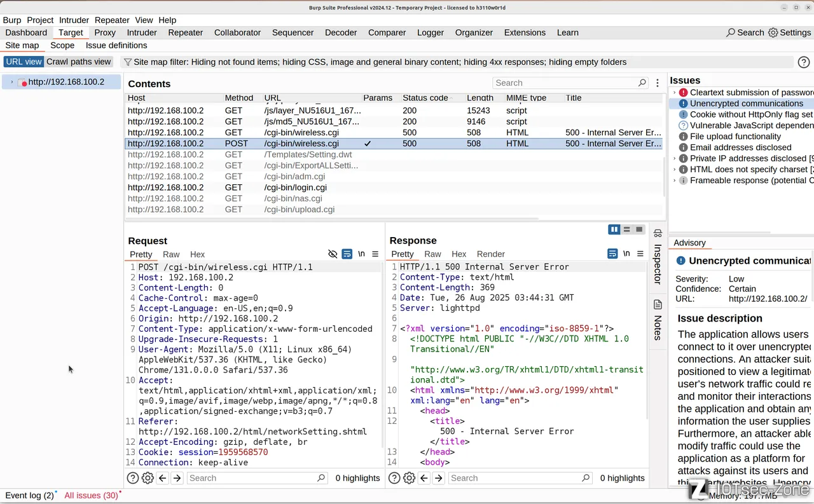Screen dimensions: 814x504
Task: Switch Request view to Raw tab
Action: tap(171, 254)
